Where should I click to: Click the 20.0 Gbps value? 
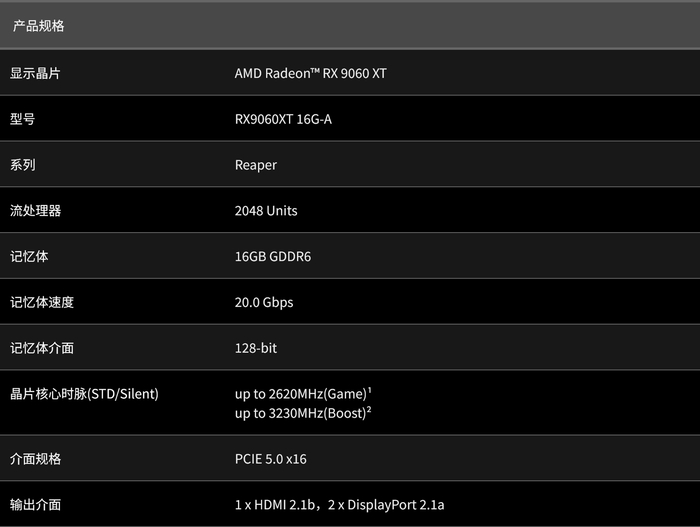point(264,303)
